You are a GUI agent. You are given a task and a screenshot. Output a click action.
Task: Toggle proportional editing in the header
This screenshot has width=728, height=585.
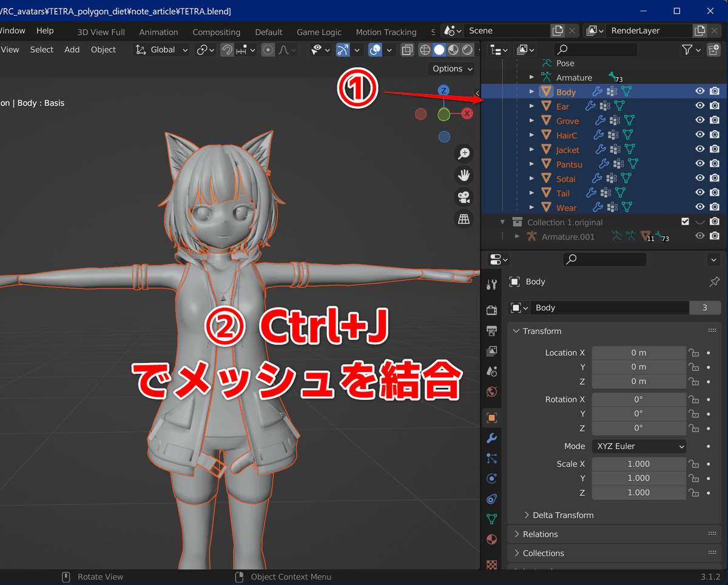[x=268, y=50]
